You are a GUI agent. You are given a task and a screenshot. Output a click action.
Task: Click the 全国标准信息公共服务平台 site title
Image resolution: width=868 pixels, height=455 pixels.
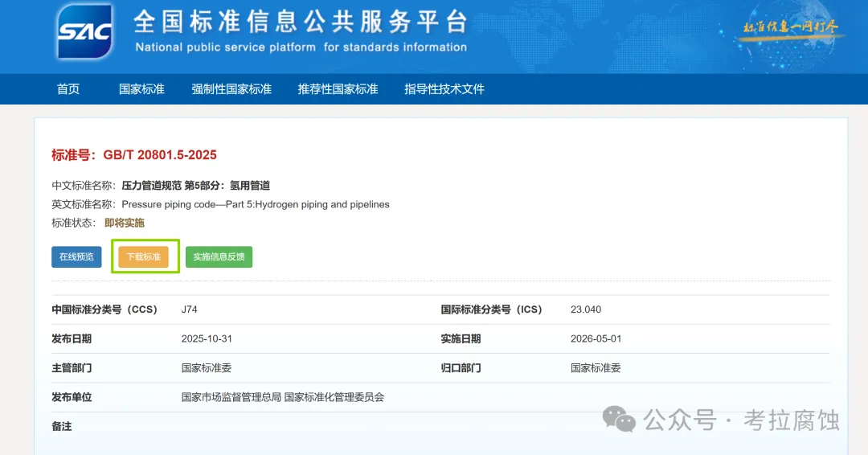coord(300,22)
